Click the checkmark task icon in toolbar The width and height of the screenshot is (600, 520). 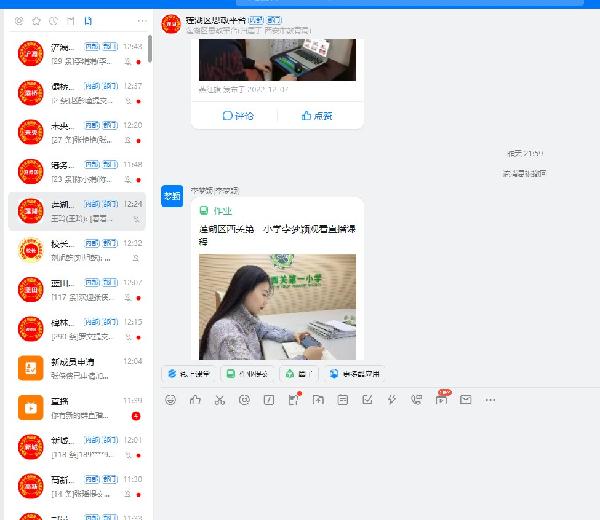point(367,400)
